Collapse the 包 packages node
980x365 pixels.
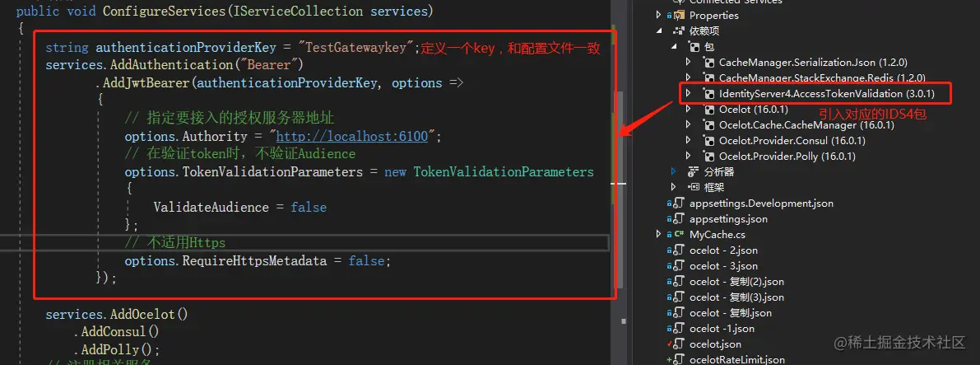[x=674, y=46]
